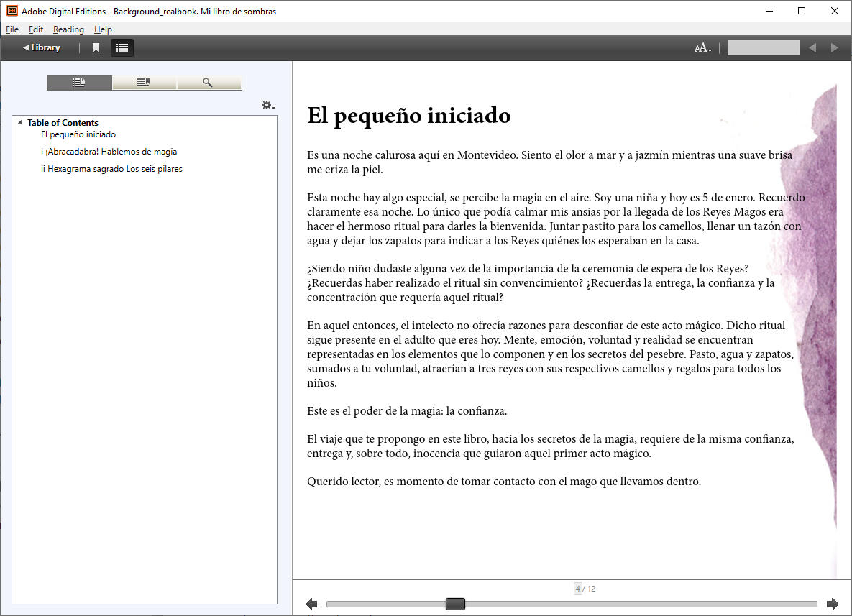Click the page position slider thumb

455,604
